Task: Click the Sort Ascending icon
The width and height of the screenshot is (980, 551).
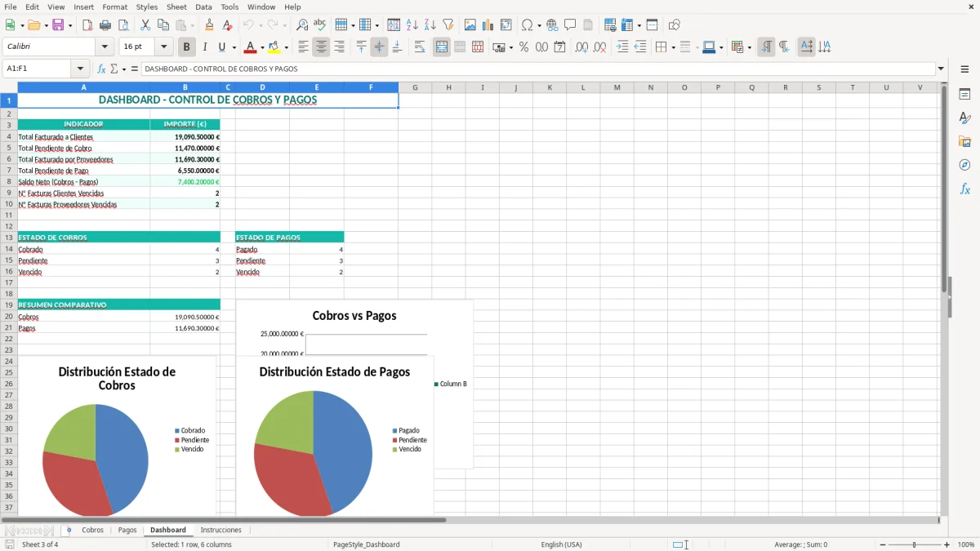Action: [x=412, y=25]
